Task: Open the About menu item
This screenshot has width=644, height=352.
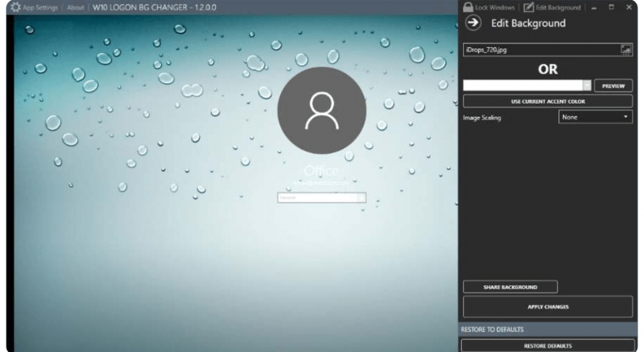Action: click(x=75, y=8)
